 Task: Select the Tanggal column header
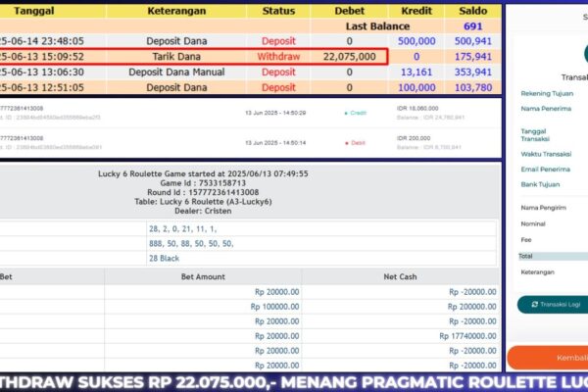click(x=34, y=11)
